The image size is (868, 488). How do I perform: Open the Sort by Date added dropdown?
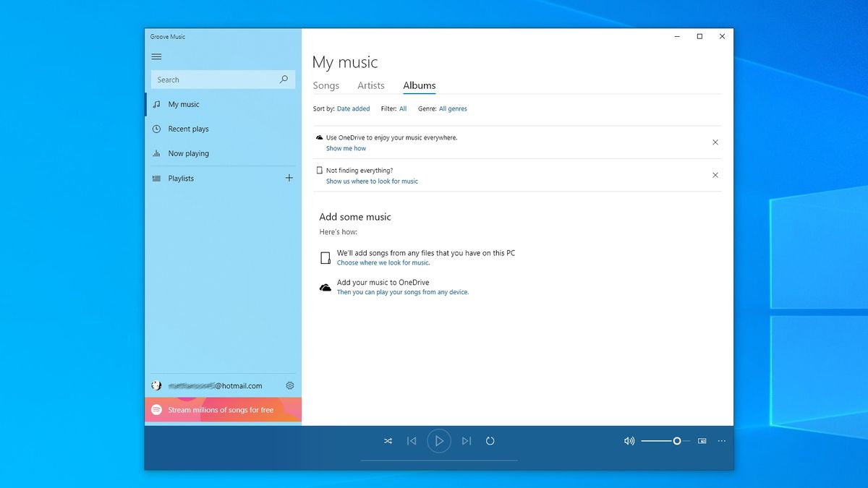(x=353, y=108)
